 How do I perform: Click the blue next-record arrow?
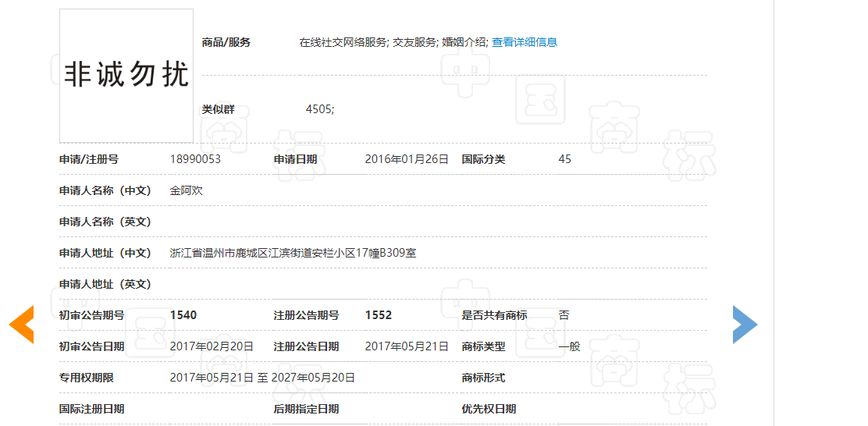(x=744, y=325)
